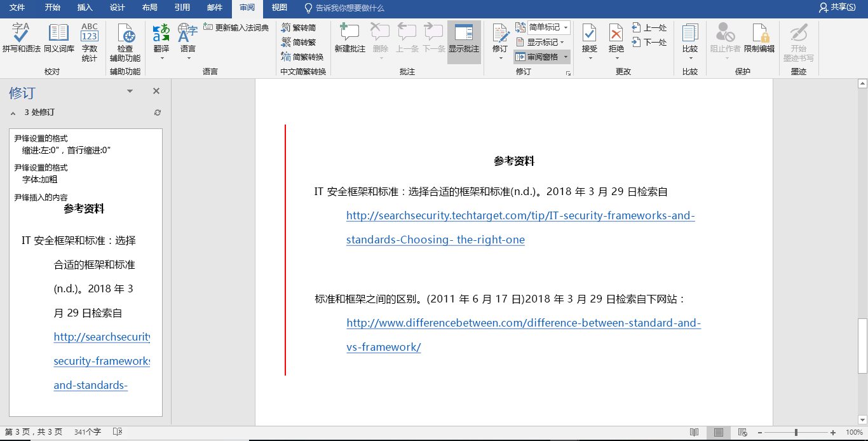Click the 100% zoom level

click(x=854, y=433)
